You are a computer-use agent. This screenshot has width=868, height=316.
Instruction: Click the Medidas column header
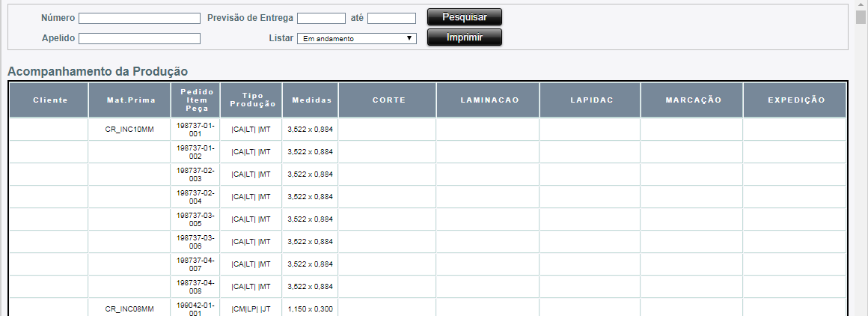coord(311,100)
